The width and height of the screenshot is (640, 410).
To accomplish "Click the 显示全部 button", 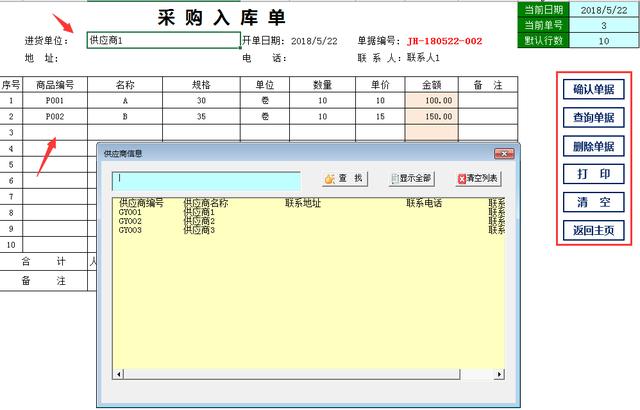I will 411,179.
